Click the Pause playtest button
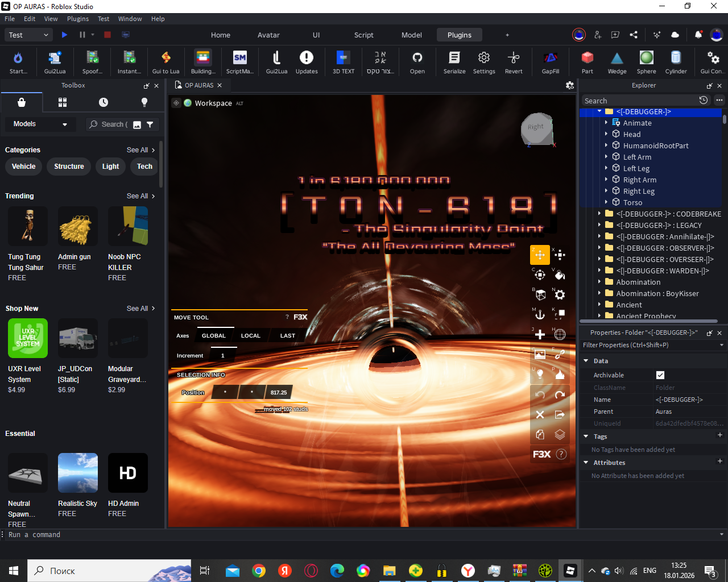728x582 pixels. click(82, 35)
